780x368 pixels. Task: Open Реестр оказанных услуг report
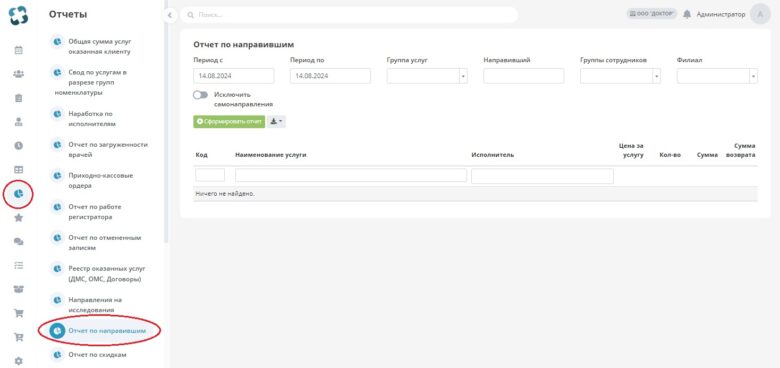pyautogui.click(x=99, y=274)
